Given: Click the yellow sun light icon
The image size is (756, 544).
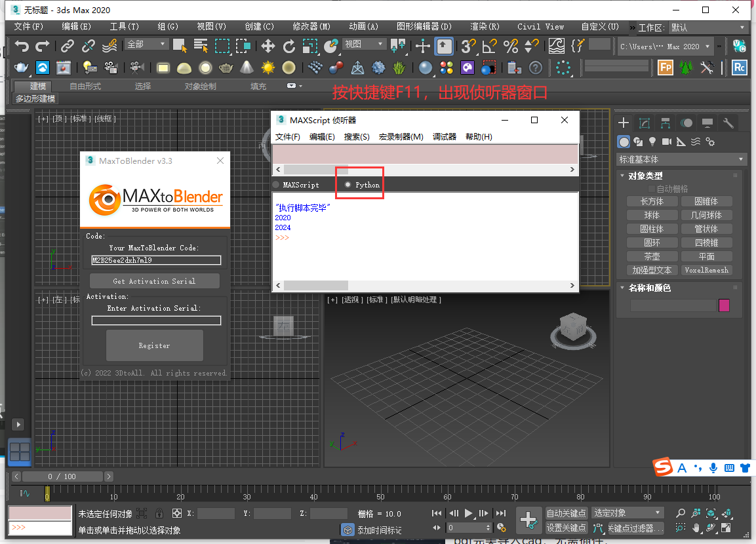Looking at the screenshot, I should pyautogui.click(x=268, y=68).
